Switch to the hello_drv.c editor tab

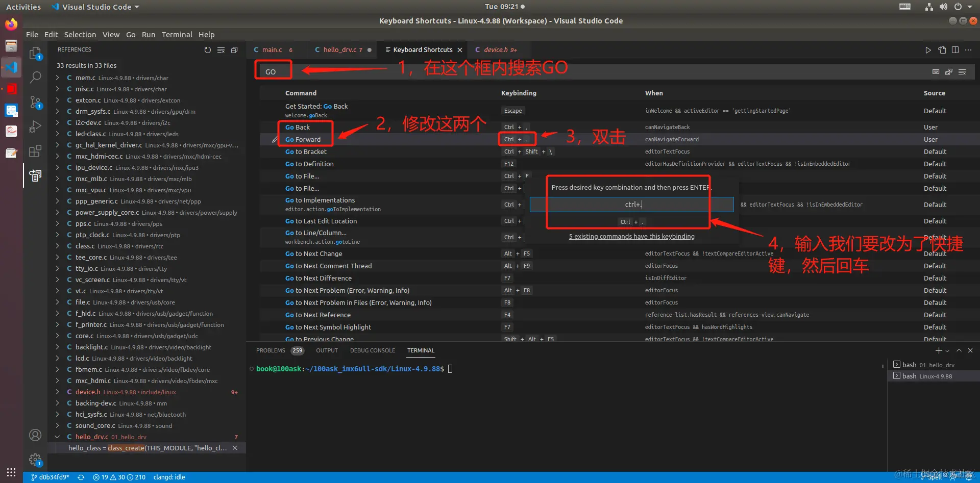pos(342,50)
